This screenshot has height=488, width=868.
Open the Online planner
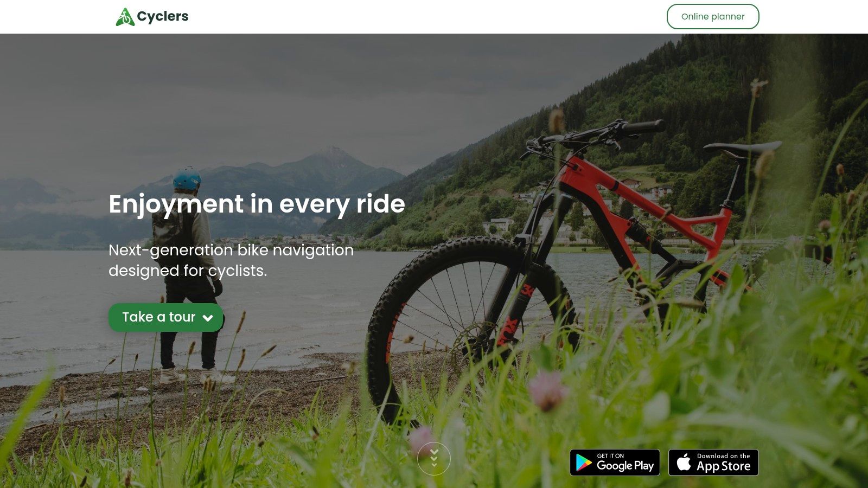pos(713,16)
